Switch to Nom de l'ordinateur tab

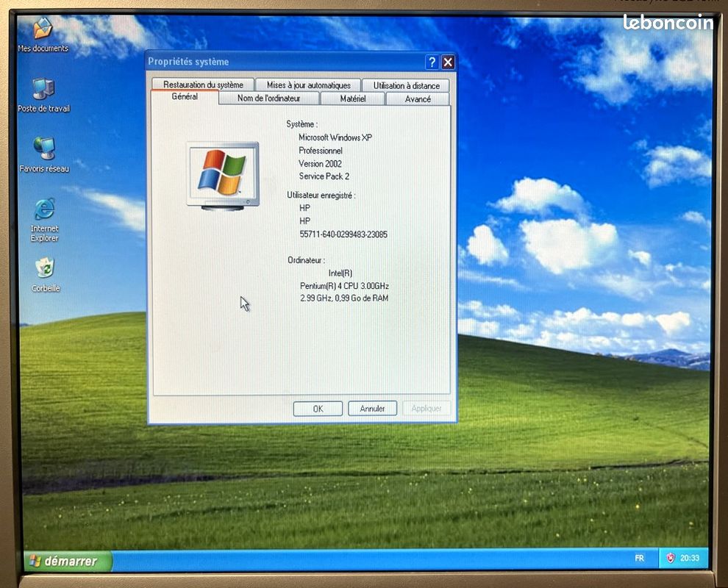click(x=269, y=98)
